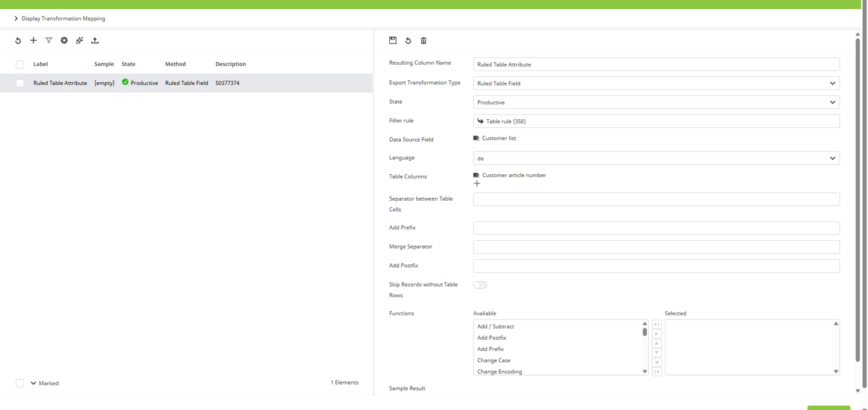Click the Display Transformation Mapping breadcrumb
868x410 pixels.
click(63, 18)
